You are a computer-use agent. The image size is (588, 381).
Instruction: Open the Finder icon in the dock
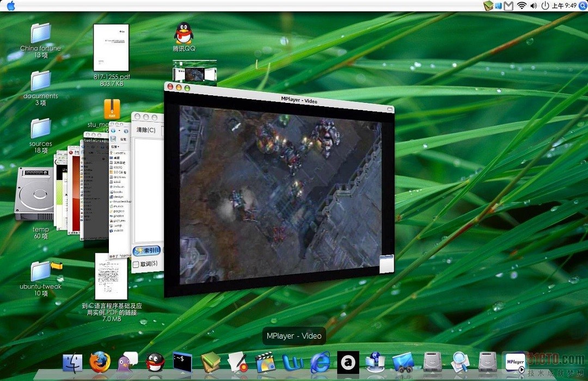pos(72,362)
